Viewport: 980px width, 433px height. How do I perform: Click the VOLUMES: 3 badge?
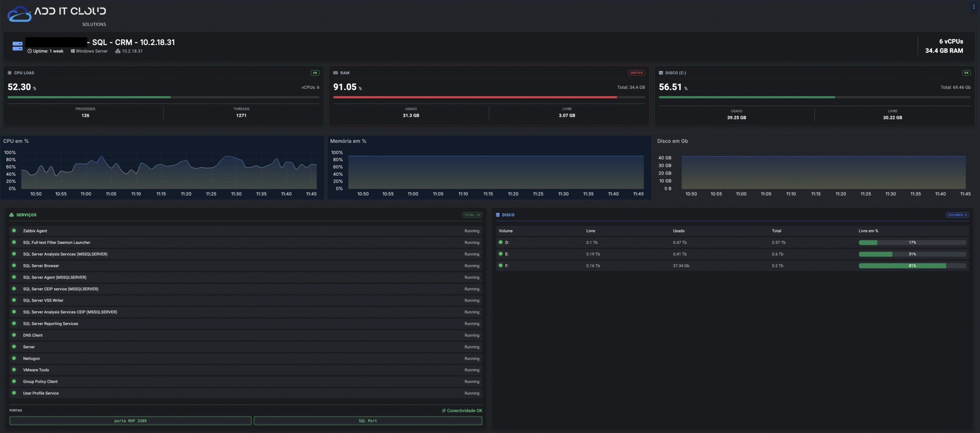click(x=957, y=215)
